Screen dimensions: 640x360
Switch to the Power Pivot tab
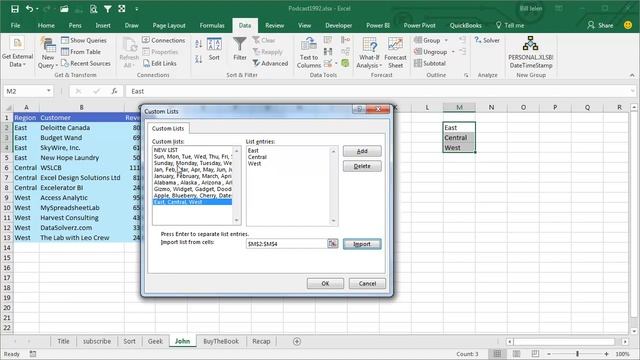(419, 25)
